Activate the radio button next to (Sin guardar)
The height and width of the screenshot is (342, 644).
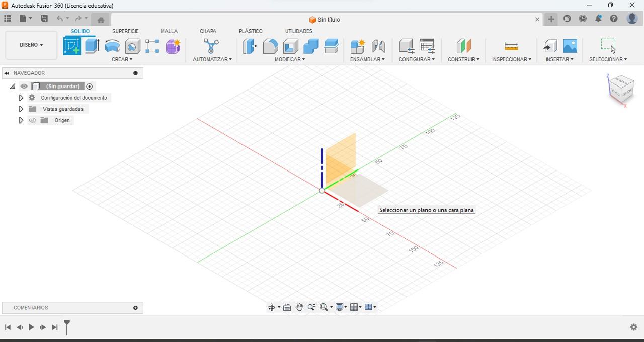(x=90, y=87)
